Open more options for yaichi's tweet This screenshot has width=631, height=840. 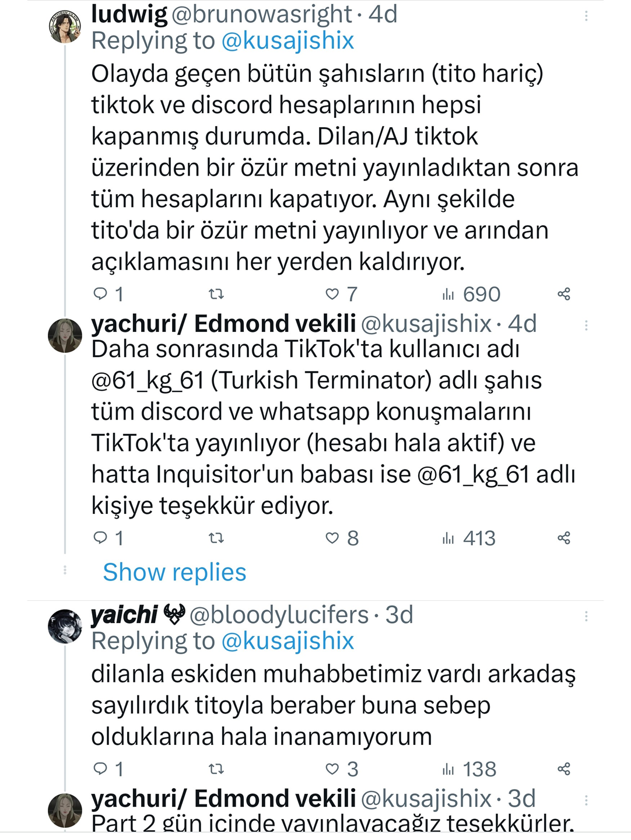[x=586, y=616]
